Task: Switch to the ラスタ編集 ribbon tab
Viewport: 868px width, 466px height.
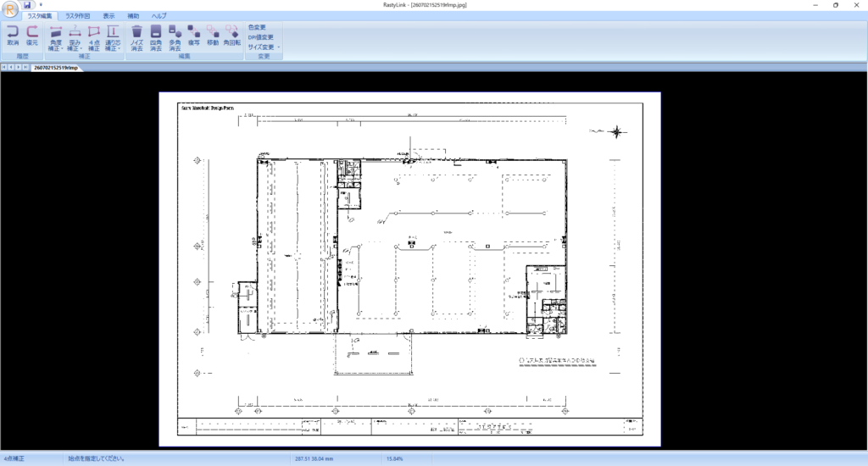Action: click(x=39, y=16)
